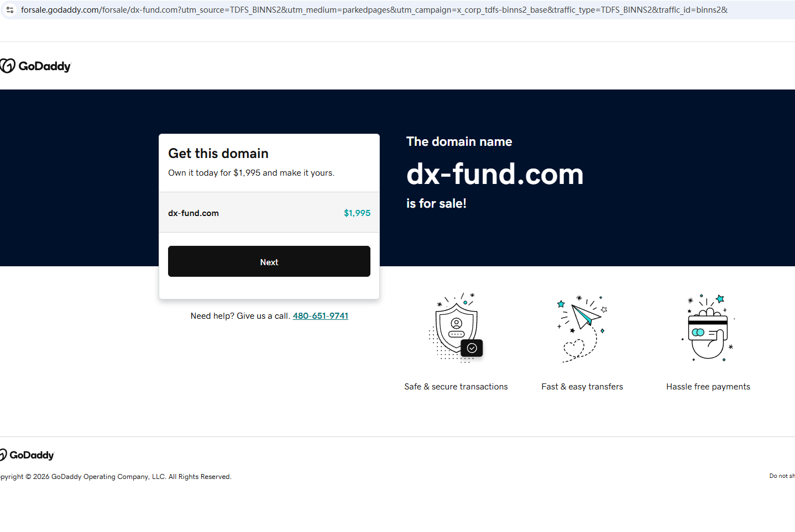
Task: Click the credit card payments icon
Action: (708, 328)
